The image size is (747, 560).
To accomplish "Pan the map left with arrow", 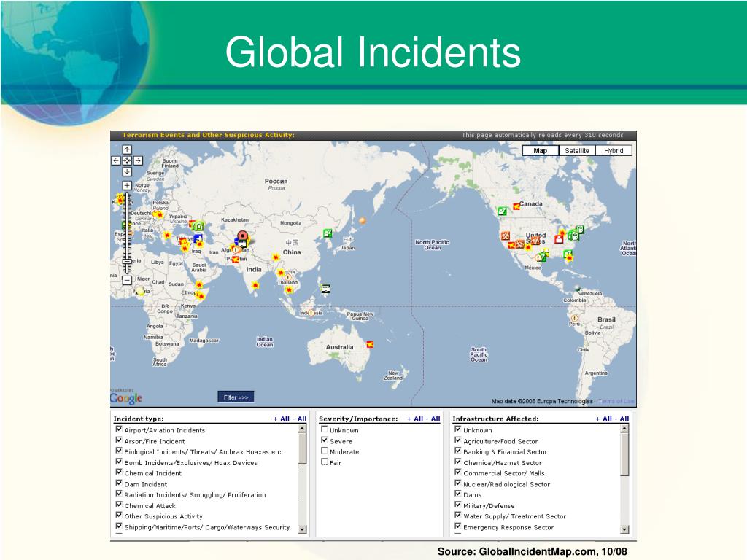I will click(116, 160).
